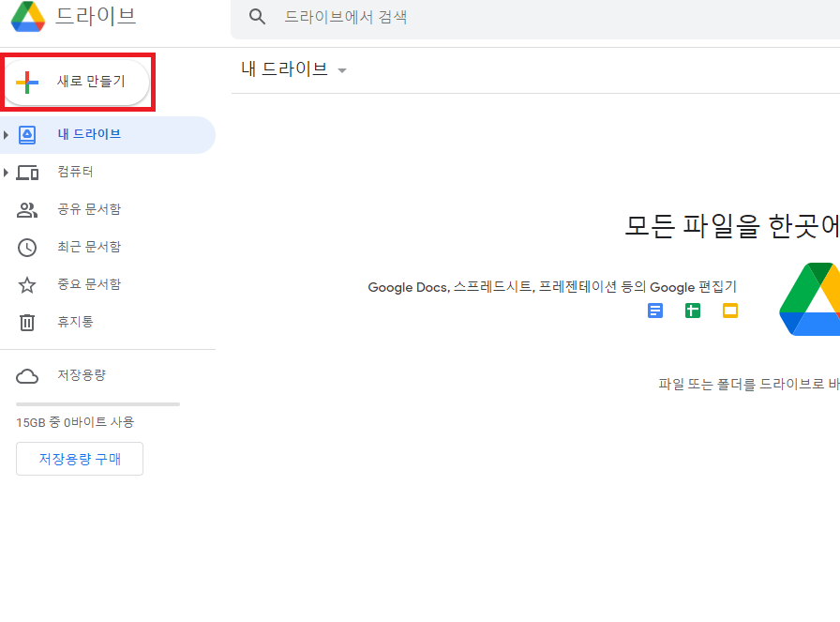Open the 저장용량 link
Viewport: 840px width, 622px height.
pyautogui.click(x=82, y=375)
